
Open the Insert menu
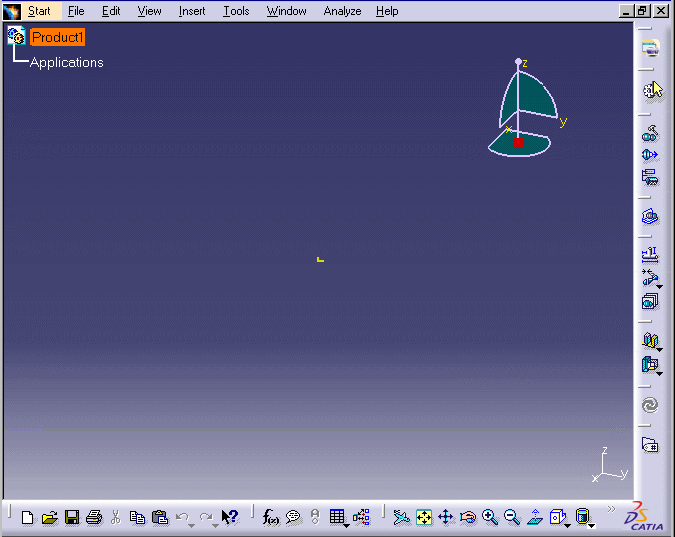coord(192,11)
